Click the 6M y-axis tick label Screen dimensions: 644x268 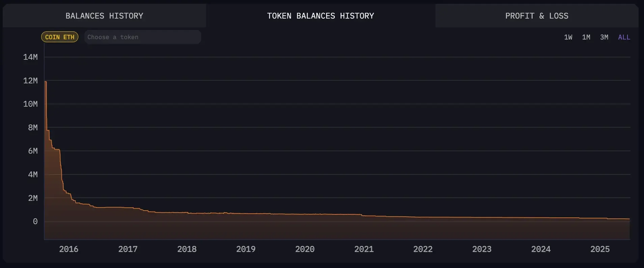33,151
